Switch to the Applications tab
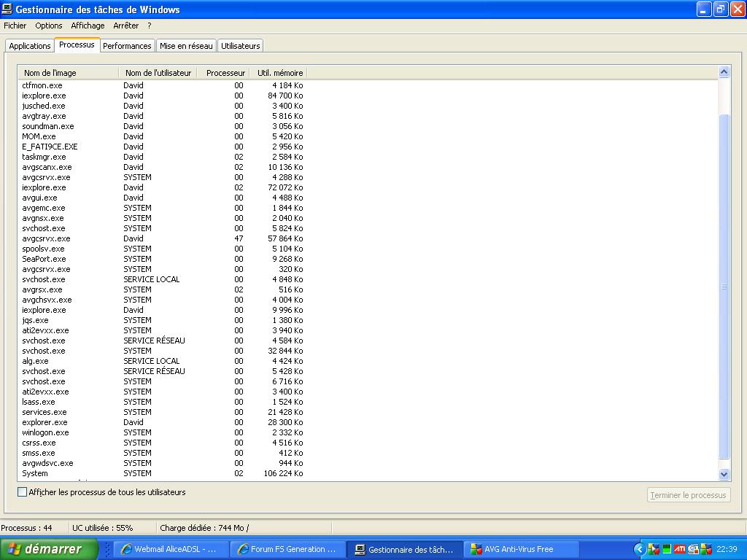Image resolution: width=747 pixels, height=560 pixels. [x=29, y=46]
